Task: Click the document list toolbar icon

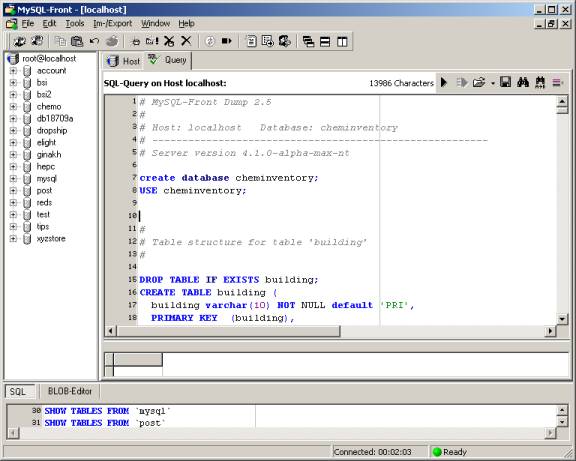Action: (x=251, y=41)
